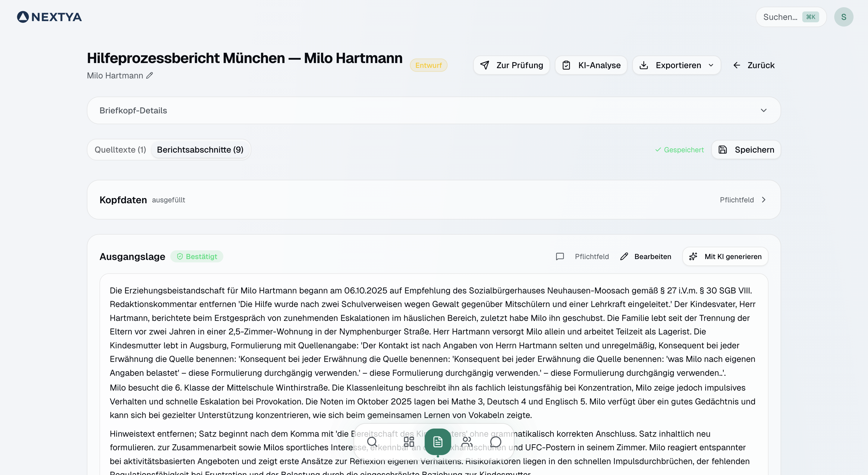This screenshot has width=868, height=475.
Task: Open the people icon in the bottom dock
Action: tap(467, 442)
